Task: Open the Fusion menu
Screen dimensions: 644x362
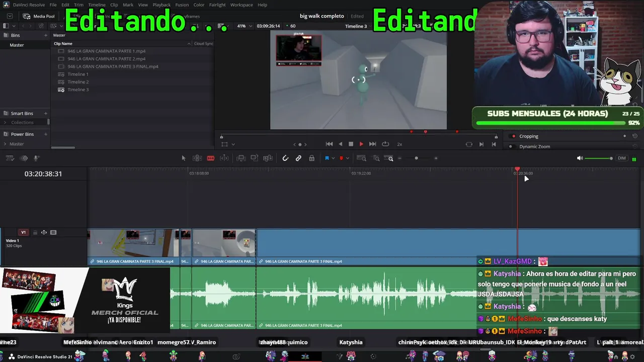Action: point(182,5)
